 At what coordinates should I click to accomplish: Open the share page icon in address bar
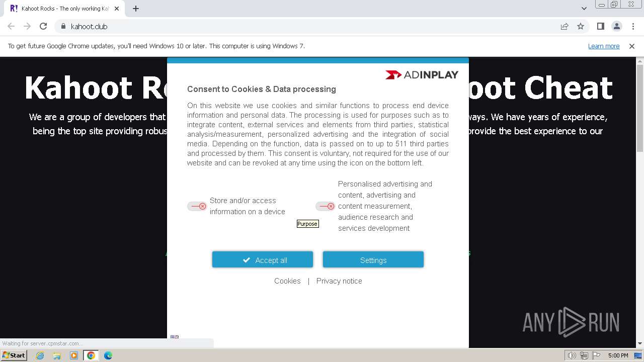point(565,26)
